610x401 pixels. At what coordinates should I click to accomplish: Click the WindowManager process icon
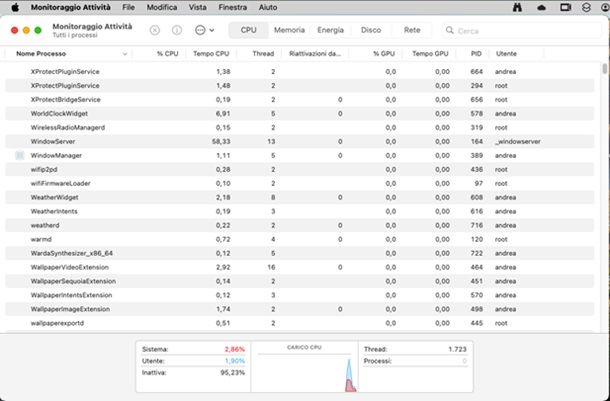(x=19, y=156)
